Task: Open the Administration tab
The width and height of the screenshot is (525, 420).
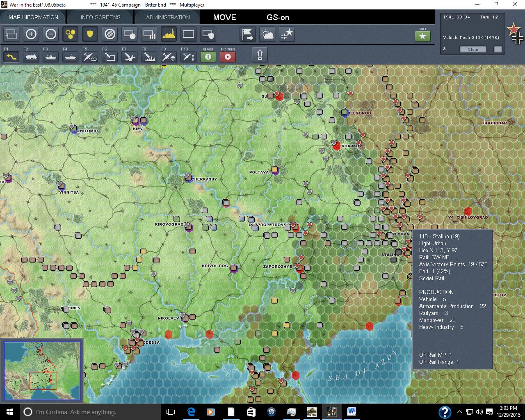Action: tap(168, 17)
